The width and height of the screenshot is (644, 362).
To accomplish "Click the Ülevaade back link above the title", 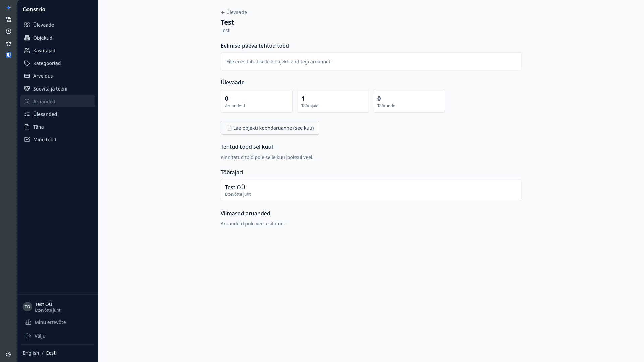I will 234,12.
